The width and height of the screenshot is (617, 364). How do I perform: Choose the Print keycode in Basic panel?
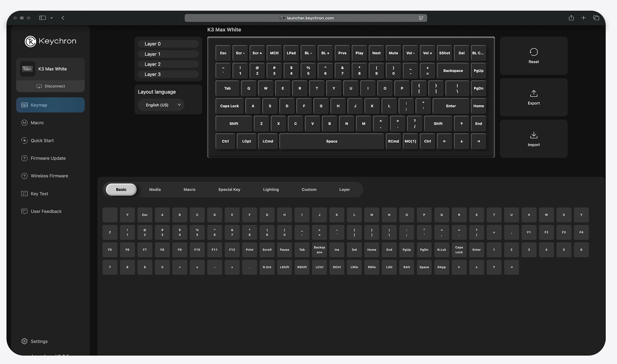point(250,250)
